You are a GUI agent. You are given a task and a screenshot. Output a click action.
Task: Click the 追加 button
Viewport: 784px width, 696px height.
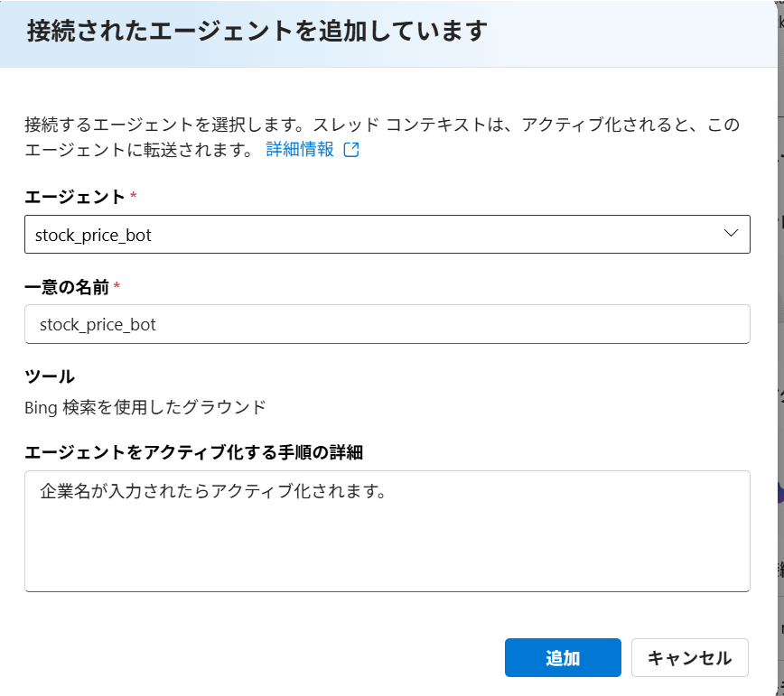coord(563,657)
